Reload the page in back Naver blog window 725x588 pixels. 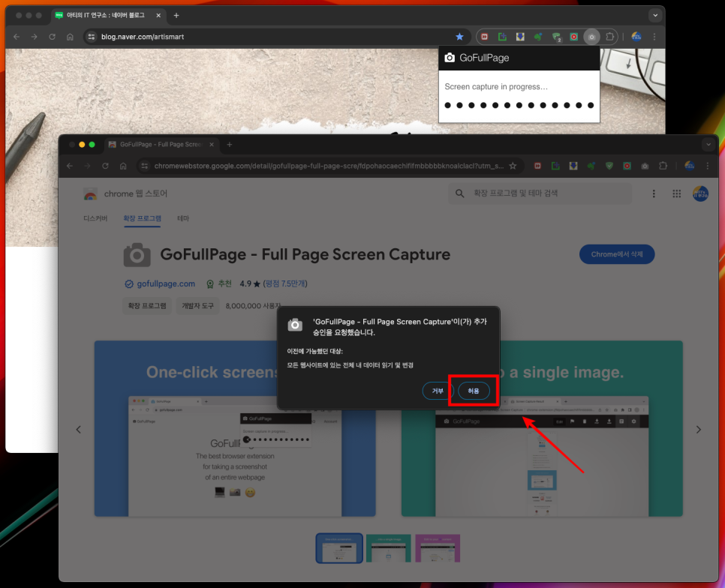click(53, 37)
